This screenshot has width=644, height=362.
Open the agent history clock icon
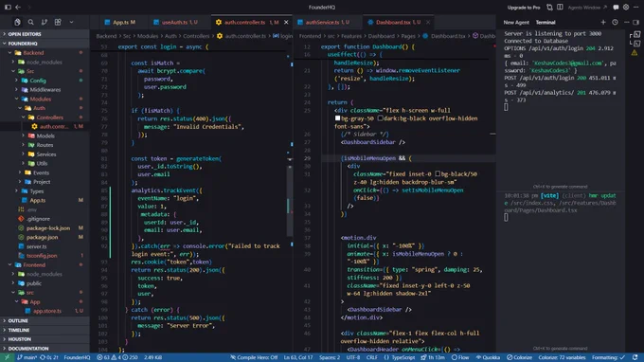tap(615, 22)
